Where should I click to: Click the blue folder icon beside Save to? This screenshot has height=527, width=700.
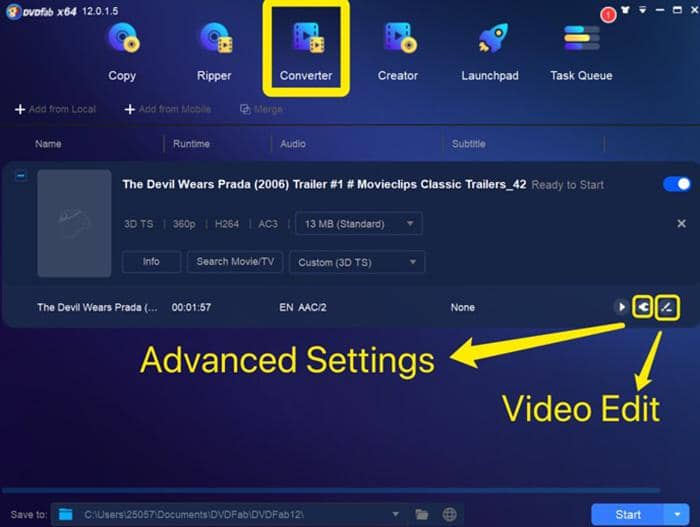66,514
